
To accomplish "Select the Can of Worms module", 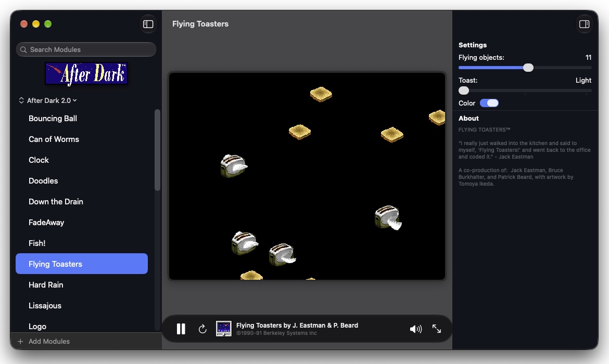I will 82,139.
